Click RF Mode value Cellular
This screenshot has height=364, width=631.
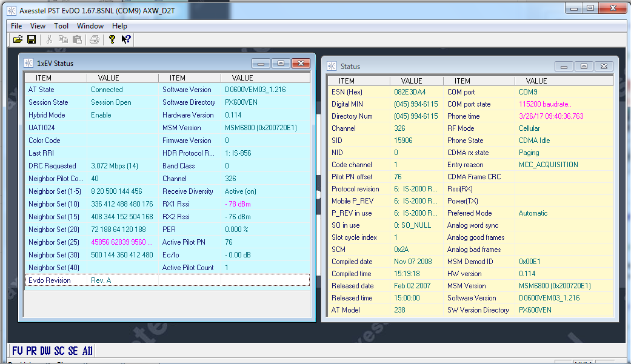point(529,128)
